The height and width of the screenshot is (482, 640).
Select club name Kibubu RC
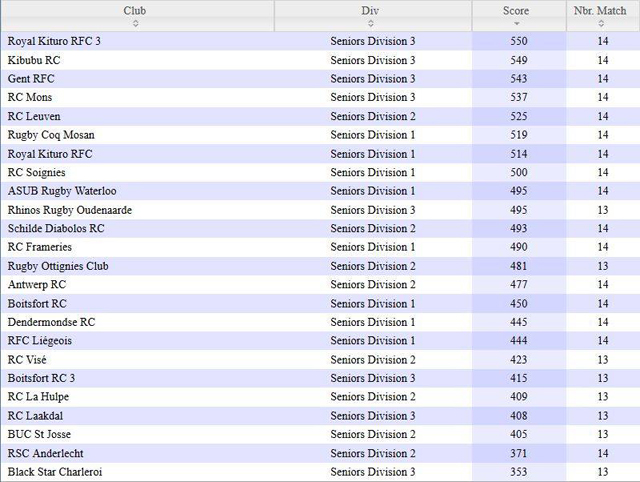click(x=34, y=60)
